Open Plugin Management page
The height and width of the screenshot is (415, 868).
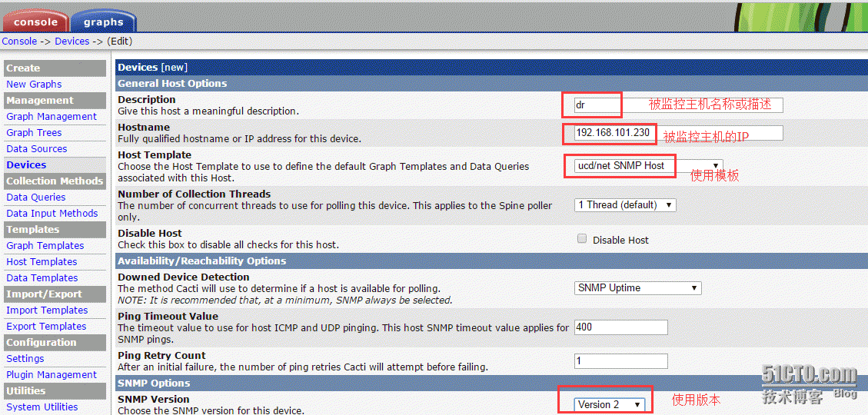point(52,374)
